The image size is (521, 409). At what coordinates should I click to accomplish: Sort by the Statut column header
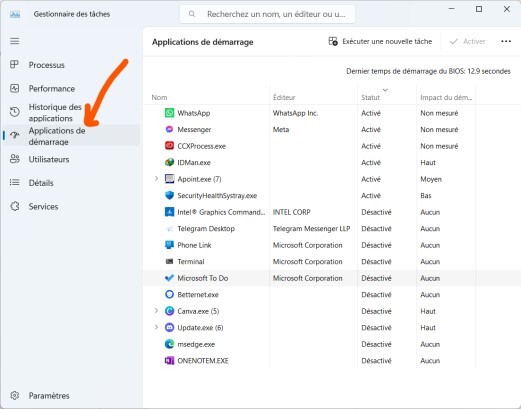tap(370, 97)
